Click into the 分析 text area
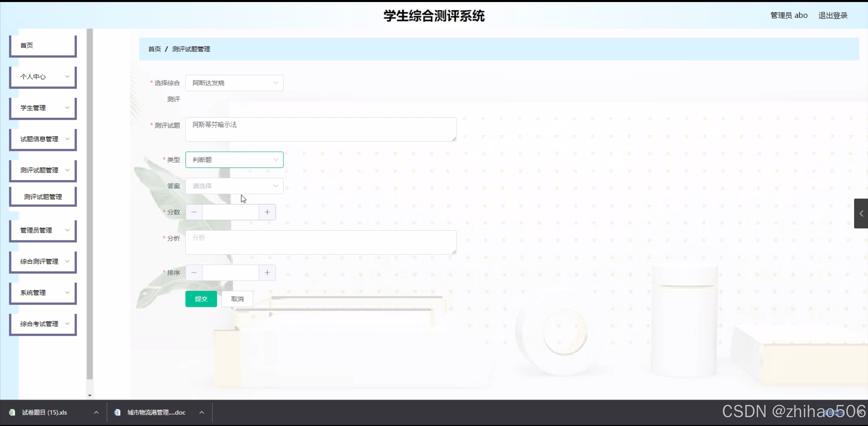This screenshot has width=868, height=426. 321,242
